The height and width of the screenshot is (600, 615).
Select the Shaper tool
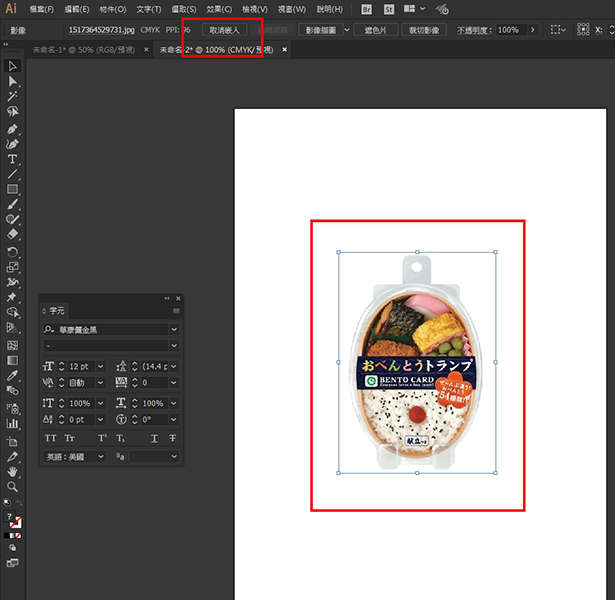(13, 219)
